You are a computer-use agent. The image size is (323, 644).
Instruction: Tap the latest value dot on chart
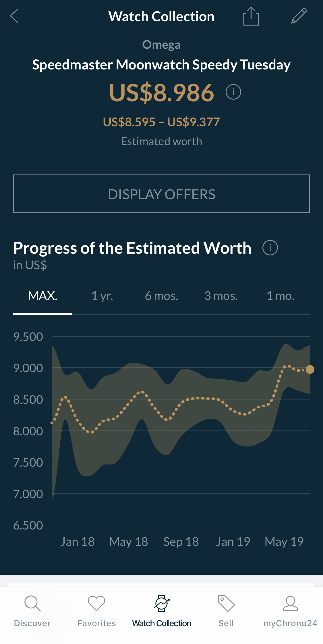tap(310, 369)
